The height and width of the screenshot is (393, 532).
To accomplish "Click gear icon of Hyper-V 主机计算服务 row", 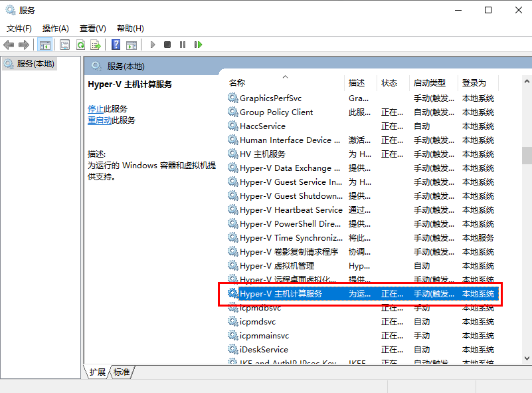I will pos(232,293).
